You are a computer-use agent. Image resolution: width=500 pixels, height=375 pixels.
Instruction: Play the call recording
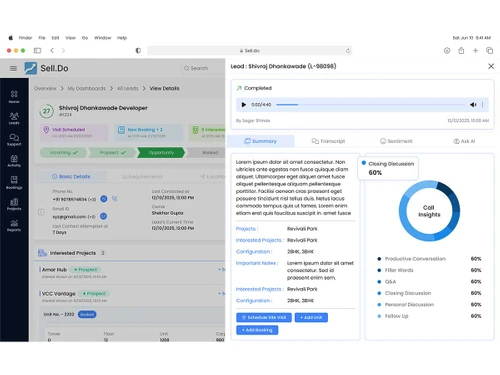click(244, 105)
